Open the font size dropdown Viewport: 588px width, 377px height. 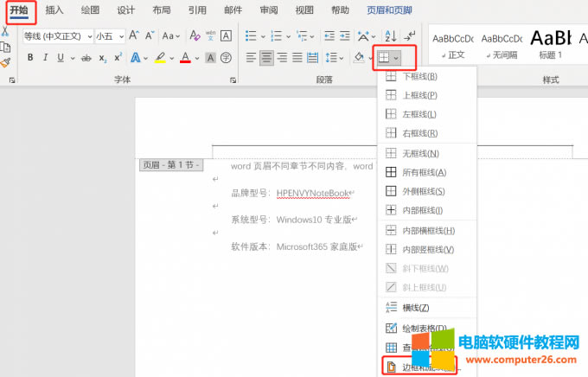(120, 35)
